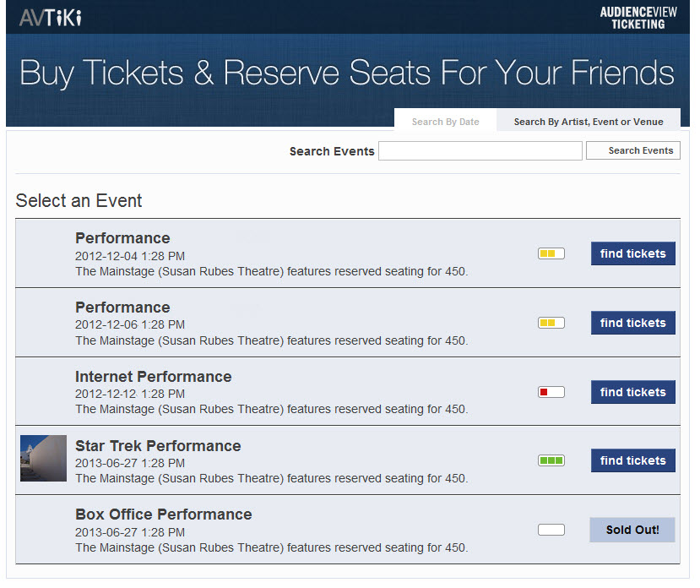This screenshot has height=588, width=700.
Task: Click red availability indicator for Internet Performance
Action: pos(551,392)
